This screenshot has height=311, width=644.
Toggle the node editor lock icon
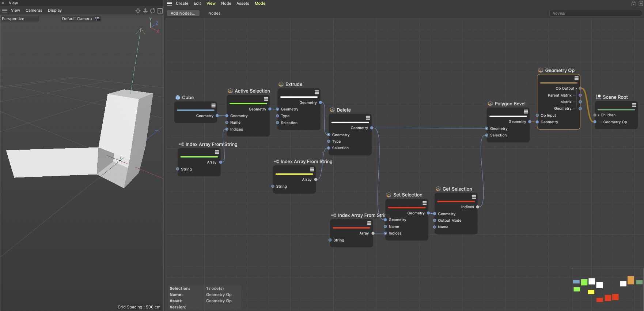pos(634,4)
